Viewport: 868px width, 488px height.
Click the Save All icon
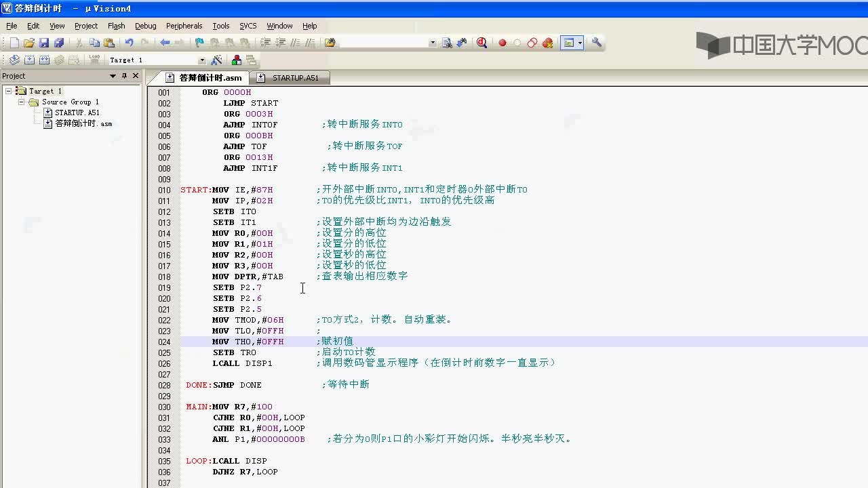(59, 43)
